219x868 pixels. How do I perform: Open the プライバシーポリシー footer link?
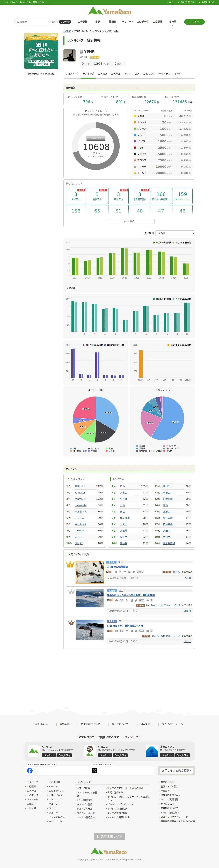[174, 724]
